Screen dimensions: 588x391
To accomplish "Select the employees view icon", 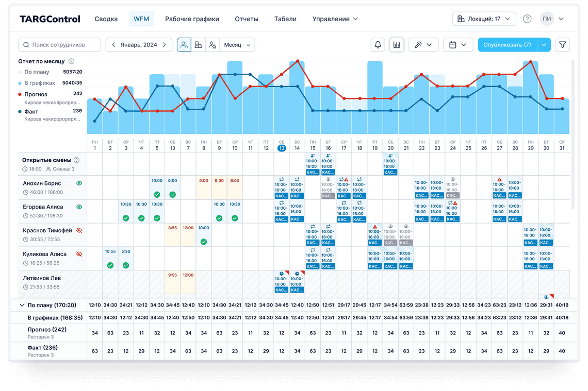I will 184,45.
